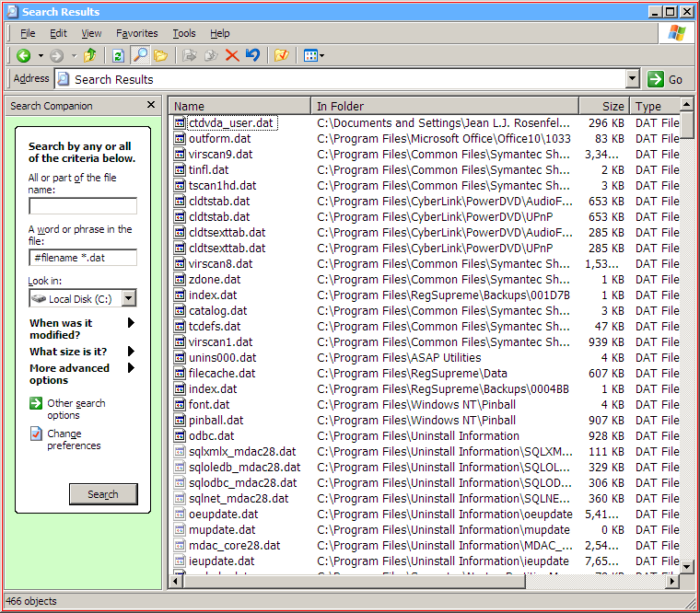Close the Search Companion pane

pos(151,105)
